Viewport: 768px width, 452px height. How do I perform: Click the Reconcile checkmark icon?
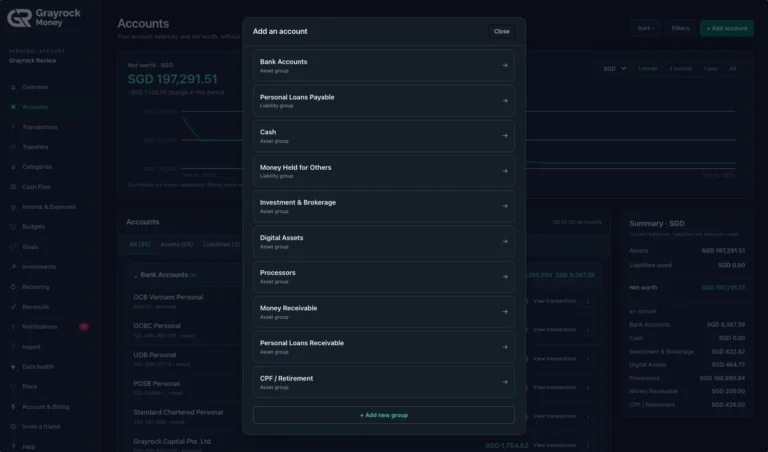[13, 307]
